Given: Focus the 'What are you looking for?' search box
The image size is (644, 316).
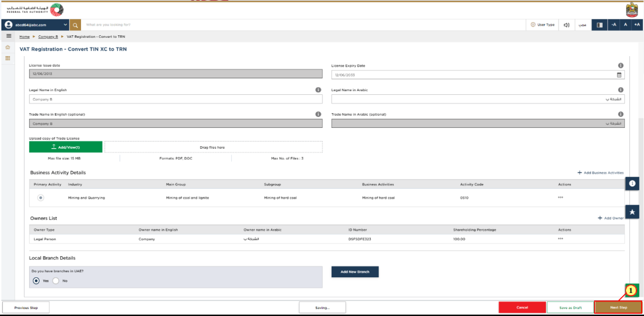Looking at the screenshot, I should [304, 25].
